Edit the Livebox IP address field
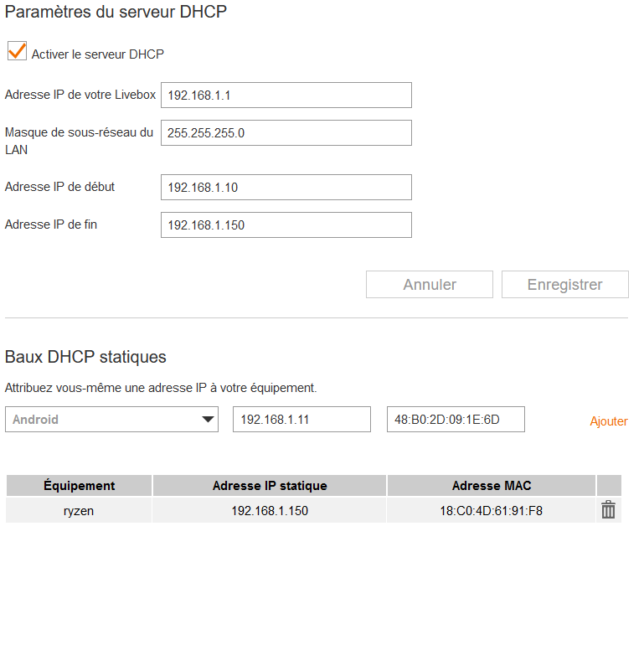644x645 pixels. [x=286, y=95]
